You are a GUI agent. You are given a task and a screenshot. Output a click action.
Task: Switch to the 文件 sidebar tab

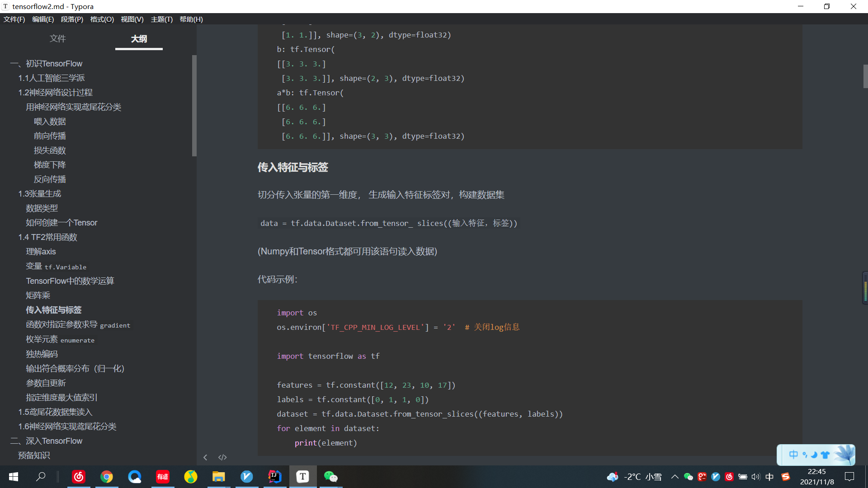pyautogui.click(x=57, y=38)
